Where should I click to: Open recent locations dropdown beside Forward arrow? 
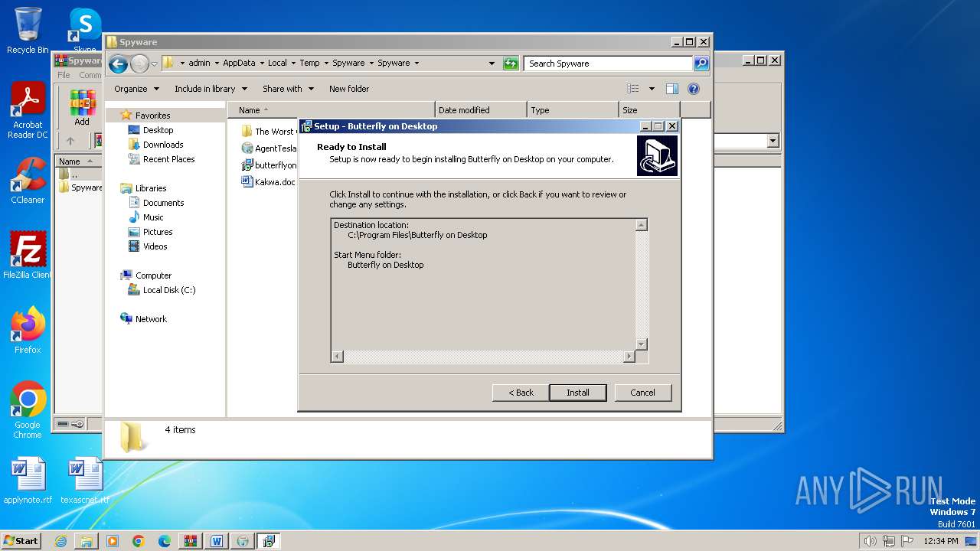tap(154, 64)
